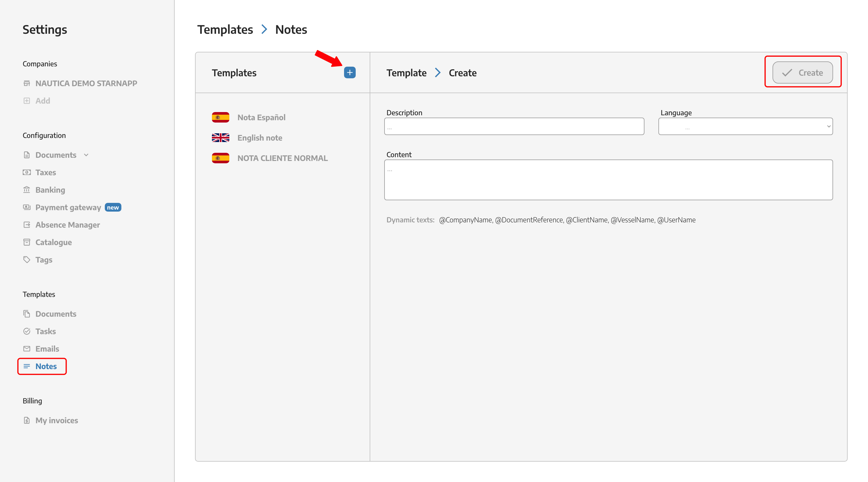This screenshot has height=482, width=868.
Task: Click the blue plus add-template icon
Action: coord(349,72)
